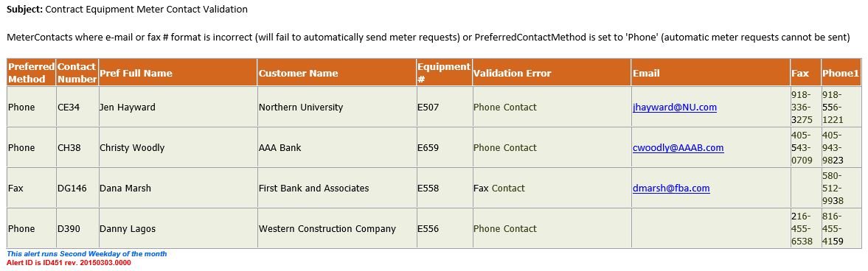Select the Preferred Method column header
The width and height of the screenshot is (868, 271).
point(31,73)
